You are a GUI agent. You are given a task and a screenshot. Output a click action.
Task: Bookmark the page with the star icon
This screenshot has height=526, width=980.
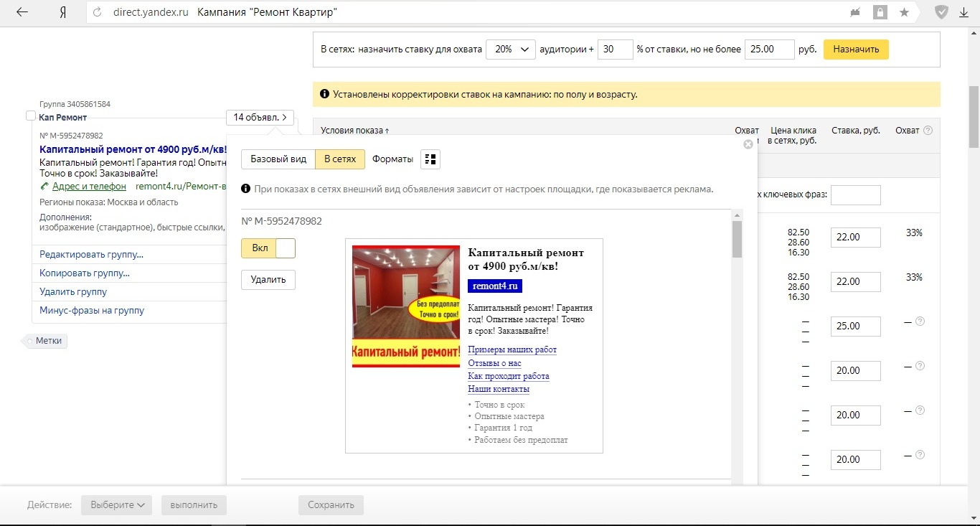(x=904, y=12)
